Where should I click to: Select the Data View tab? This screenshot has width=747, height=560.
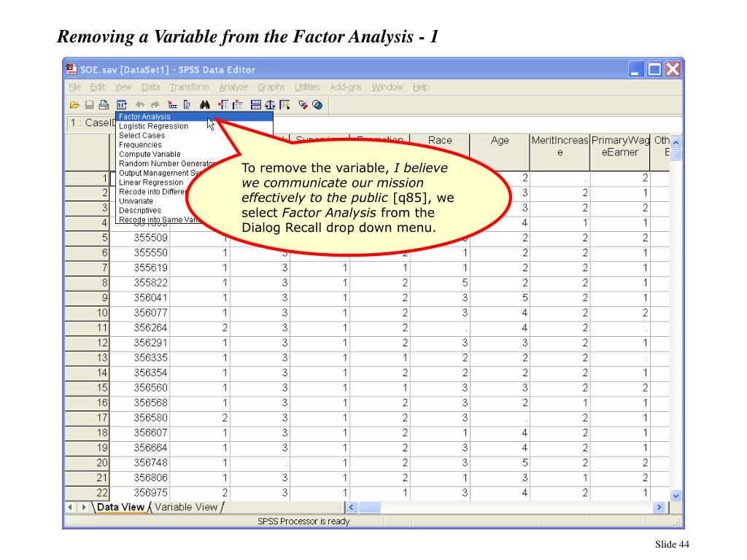coord(120,507)
